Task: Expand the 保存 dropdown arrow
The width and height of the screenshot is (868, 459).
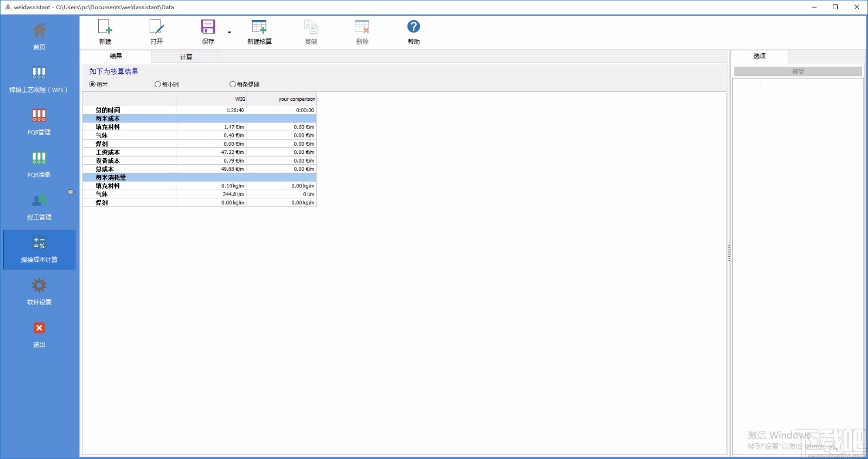Action: point(229,33)
